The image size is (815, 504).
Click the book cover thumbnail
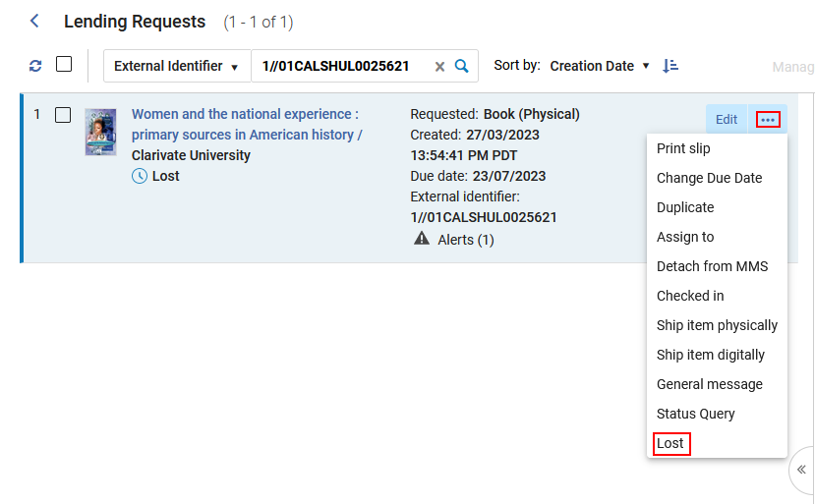coord(100,132)
